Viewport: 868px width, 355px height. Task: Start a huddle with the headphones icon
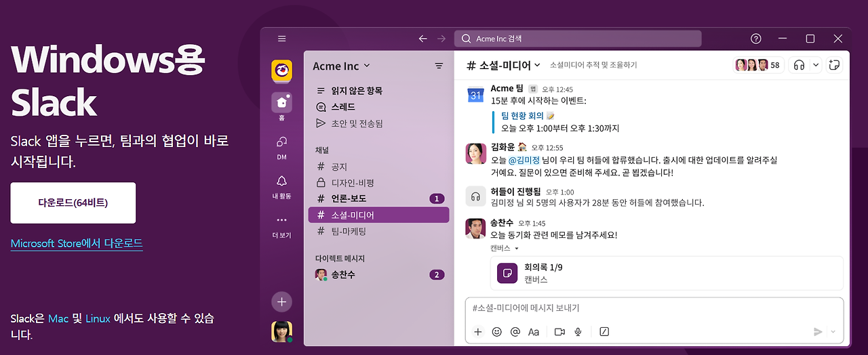point(799,65)
